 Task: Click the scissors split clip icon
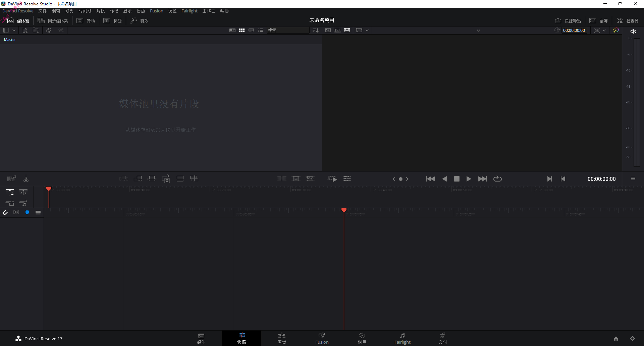pyautogui.click(x=26, y=179)
